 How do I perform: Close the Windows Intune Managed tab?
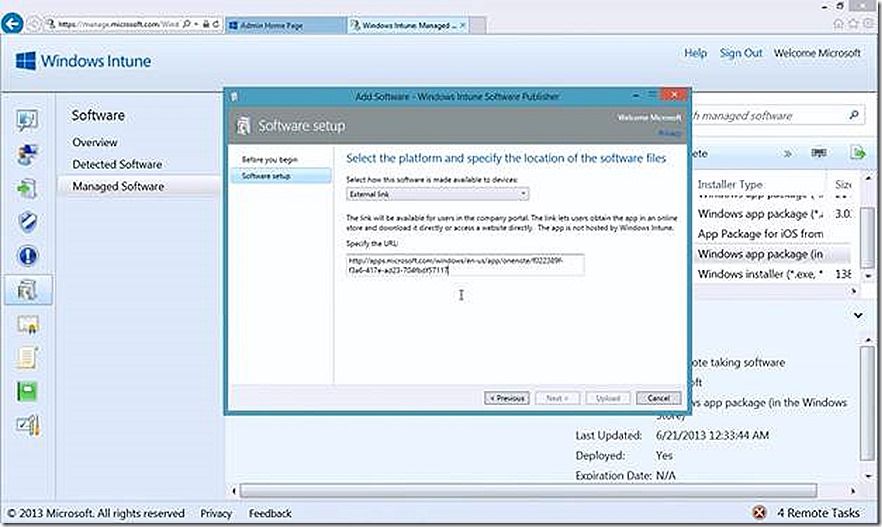[x=462, y=25]
